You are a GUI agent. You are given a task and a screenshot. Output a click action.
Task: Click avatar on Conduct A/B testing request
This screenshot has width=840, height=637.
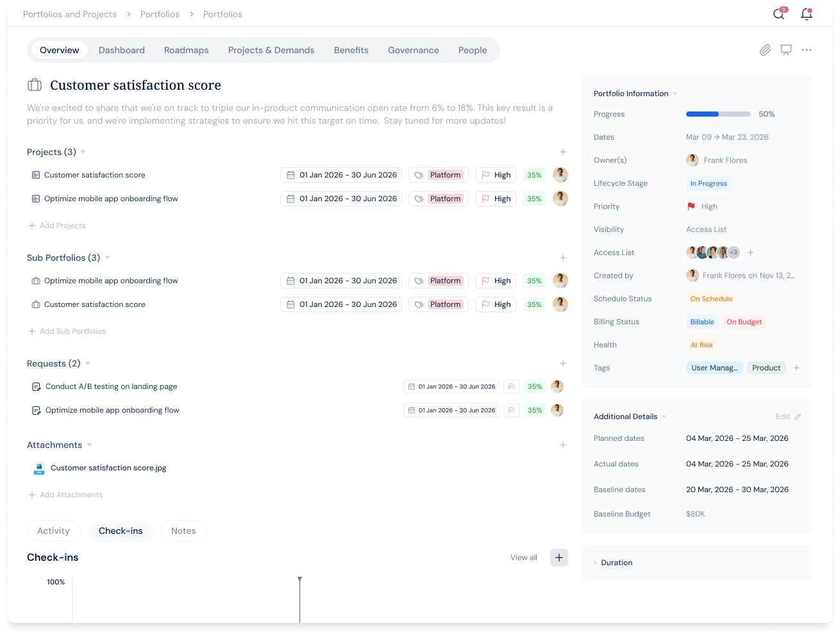(557, 386)
